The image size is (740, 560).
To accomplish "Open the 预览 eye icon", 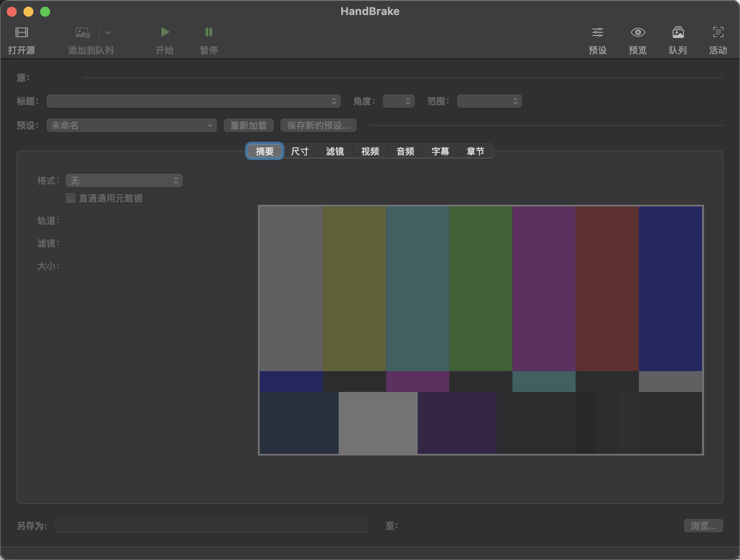I will 638,32.
